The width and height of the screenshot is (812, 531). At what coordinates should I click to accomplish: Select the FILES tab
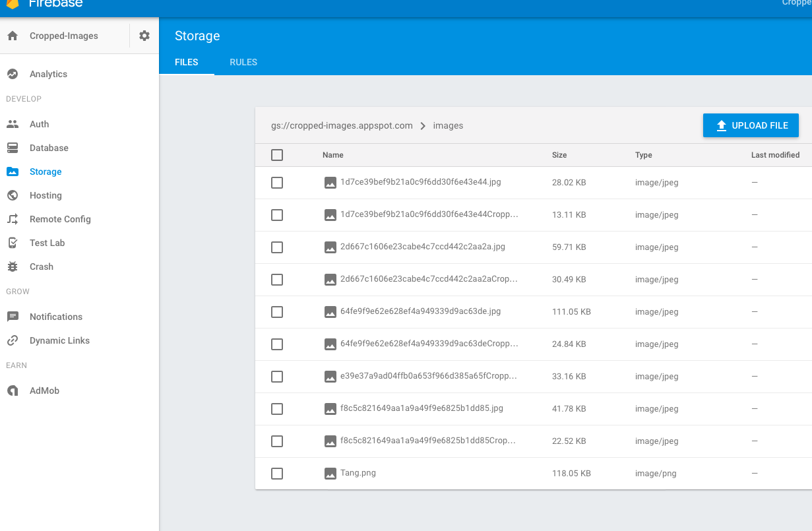pos(187,62)
